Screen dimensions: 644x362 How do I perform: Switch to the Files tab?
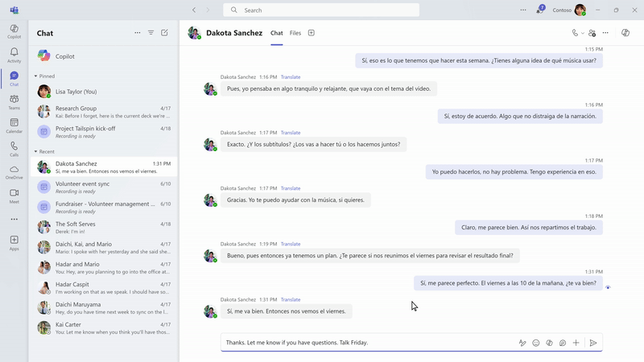tap(295, 33)
